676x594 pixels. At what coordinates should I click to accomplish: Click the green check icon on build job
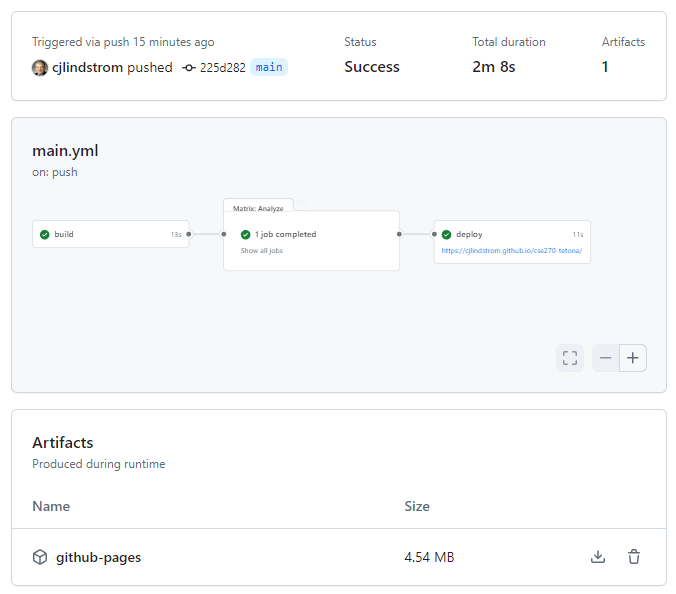pyautogui.click(x=44, y=234)
